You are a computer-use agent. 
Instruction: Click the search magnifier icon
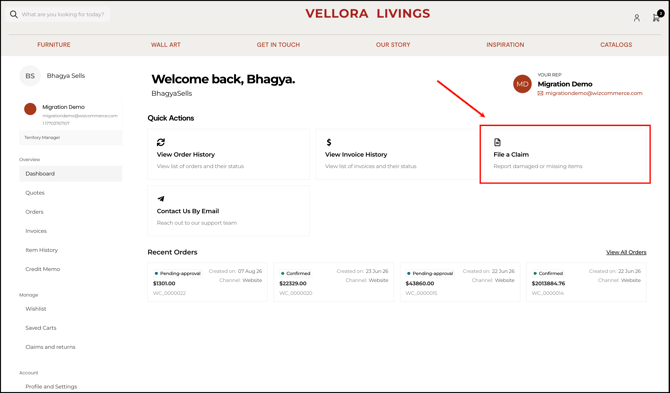(14, 15)
